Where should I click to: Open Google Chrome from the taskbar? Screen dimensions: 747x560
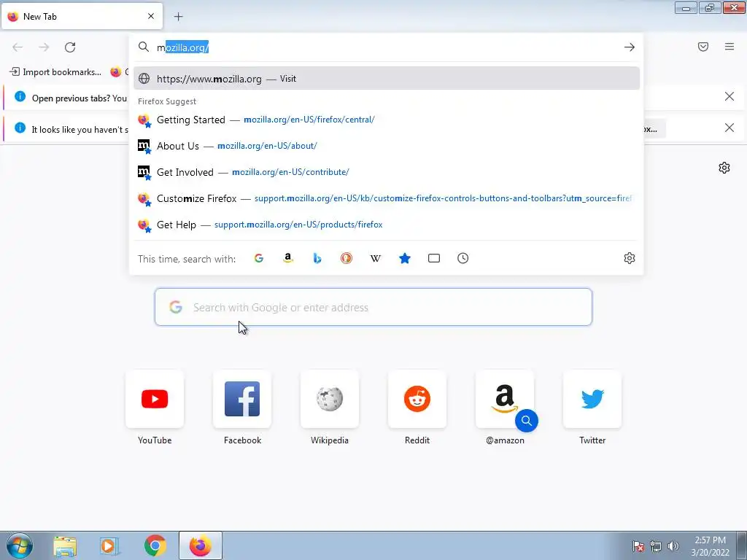click(155, 545)
